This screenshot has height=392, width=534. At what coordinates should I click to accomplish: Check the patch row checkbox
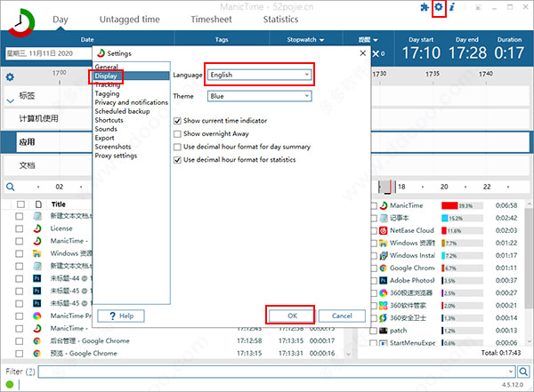click(374, 331)
